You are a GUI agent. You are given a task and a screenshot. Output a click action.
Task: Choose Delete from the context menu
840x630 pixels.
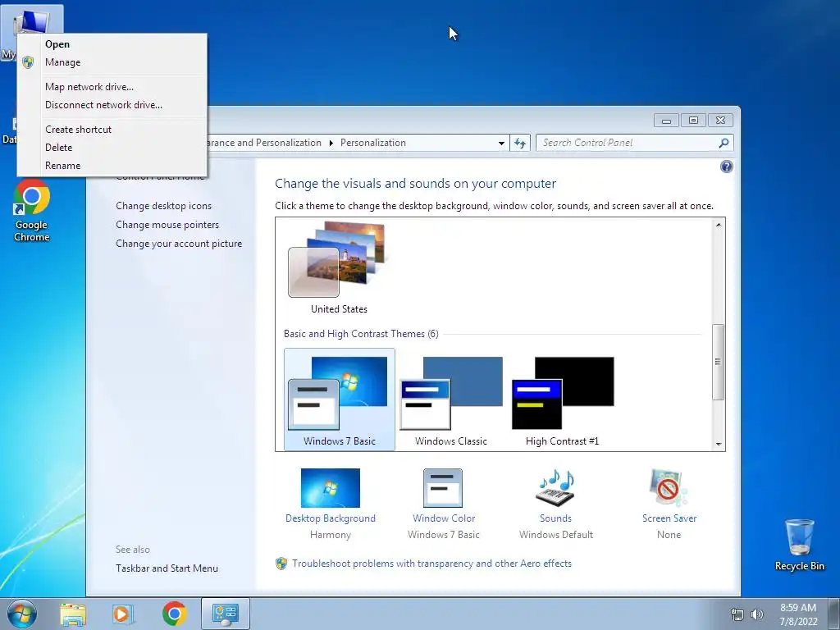(x=112, y=148)
